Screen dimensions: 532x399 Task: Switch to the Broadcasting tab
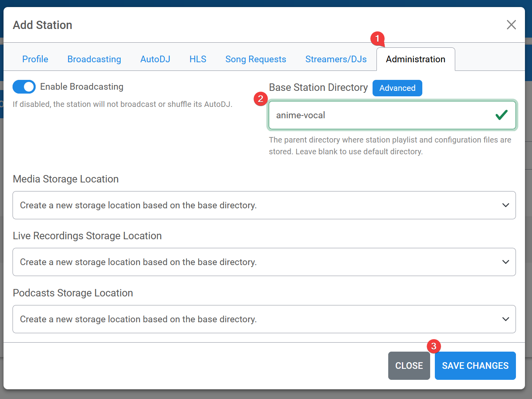pos(94,59)
